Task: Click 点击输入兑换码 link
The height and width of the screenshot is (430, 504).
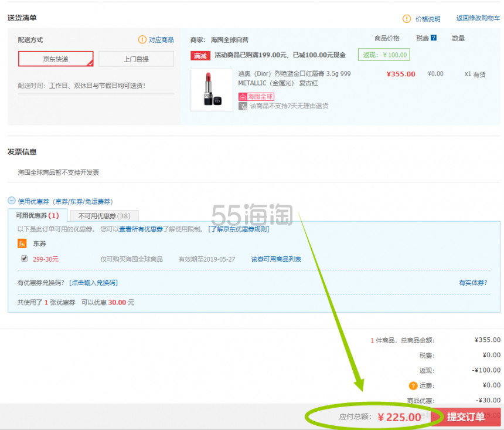Action: [94, 283]
